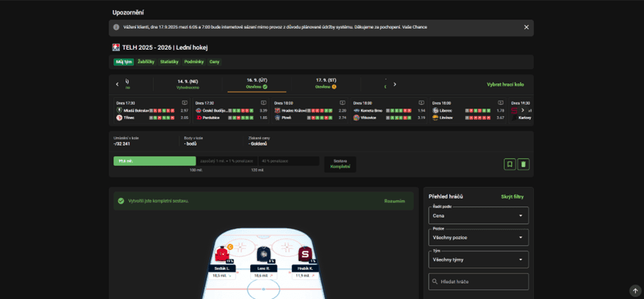Image resolution: width=644 pixels, height=299 pixels.
Task: Click odds 1.94 for Kometa Brno
Action: [421, 111]
